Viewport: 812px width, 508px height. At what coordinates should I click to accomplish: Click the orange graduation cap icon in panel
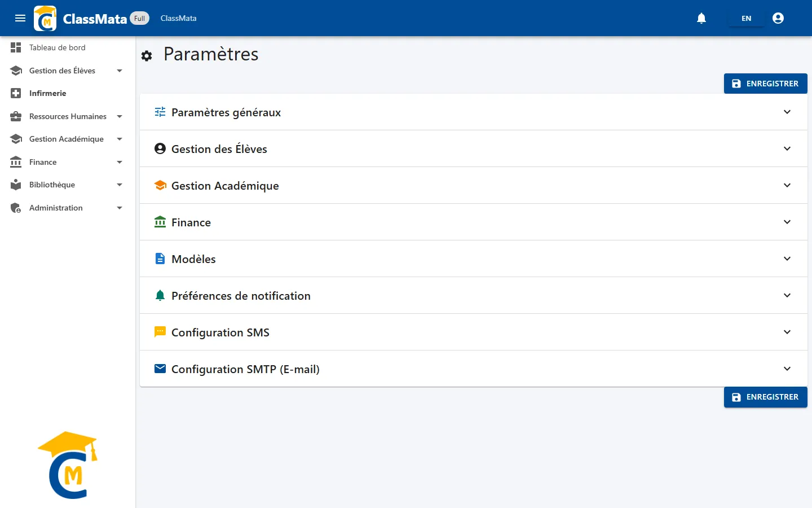160,185
